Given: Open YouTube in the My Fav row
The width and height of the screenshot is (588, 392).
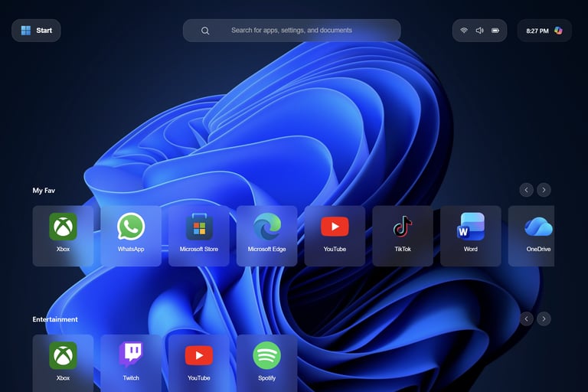Looking at the screenshot, I should [335, 236].
